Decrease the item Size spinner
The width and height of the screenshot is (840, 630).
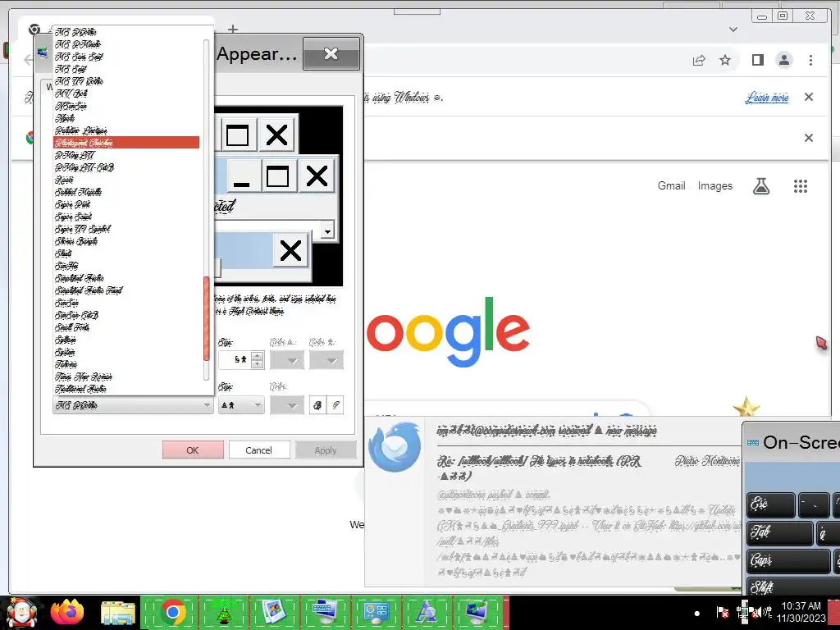pos(257,364)
